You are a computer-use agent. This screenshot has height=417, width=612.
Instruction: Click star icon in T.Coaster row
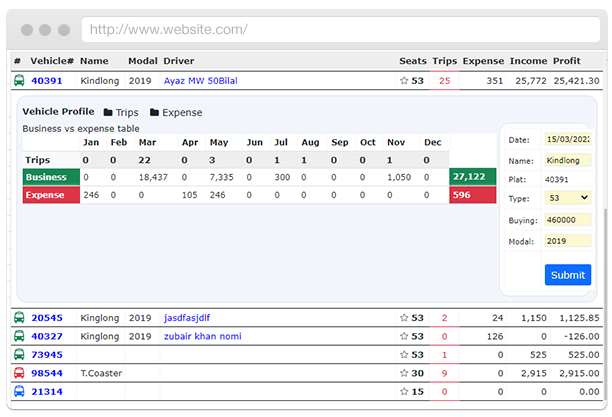coord(404,373)
